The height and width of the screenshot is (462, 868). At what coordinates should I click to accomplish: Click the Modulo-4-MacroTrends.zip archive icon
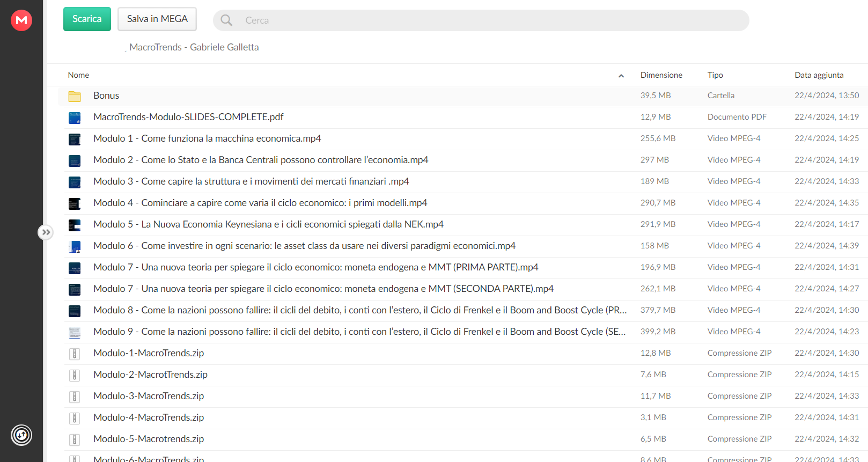75,418
